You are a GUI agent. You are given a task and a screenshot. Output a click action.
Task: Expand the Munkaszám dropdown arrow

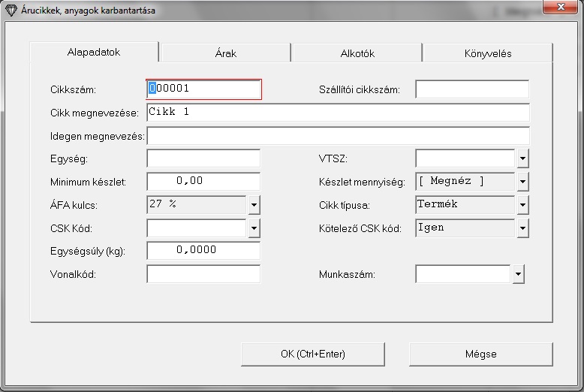tap(518, 275)
